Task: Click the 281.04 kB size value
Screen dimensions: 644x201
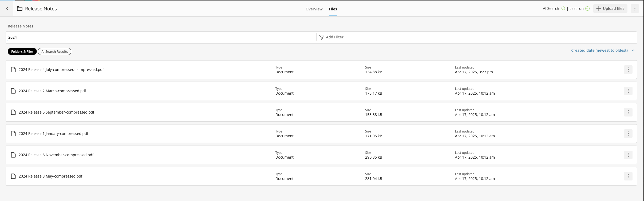Action: (x=374, y=179)
